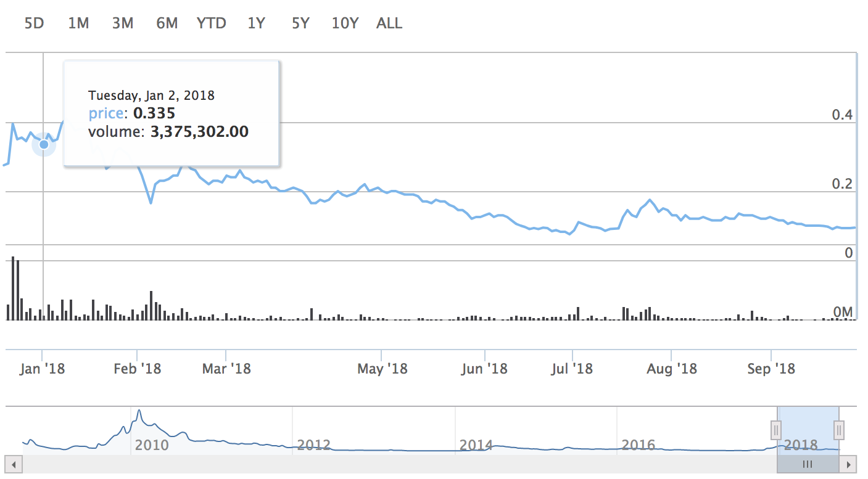This screenshot has width=868, height=479.
Task: Click the 1Y range button
Action: point(256,23)
